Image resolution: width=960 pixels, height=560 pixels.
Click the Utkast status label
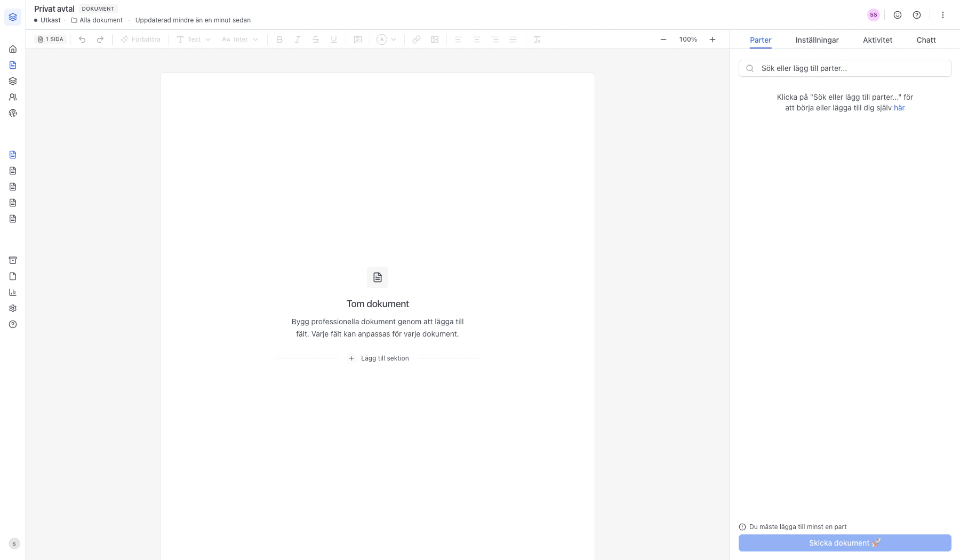47,20
